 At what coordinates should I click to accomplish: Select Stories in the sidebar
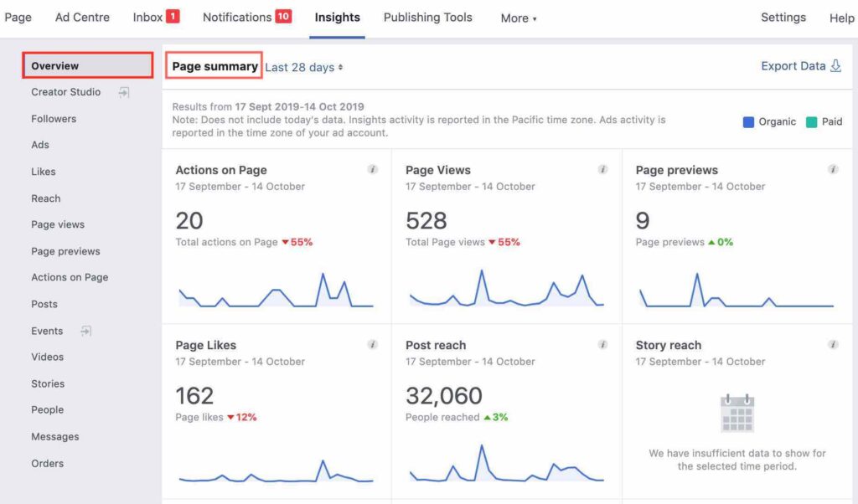48,383
